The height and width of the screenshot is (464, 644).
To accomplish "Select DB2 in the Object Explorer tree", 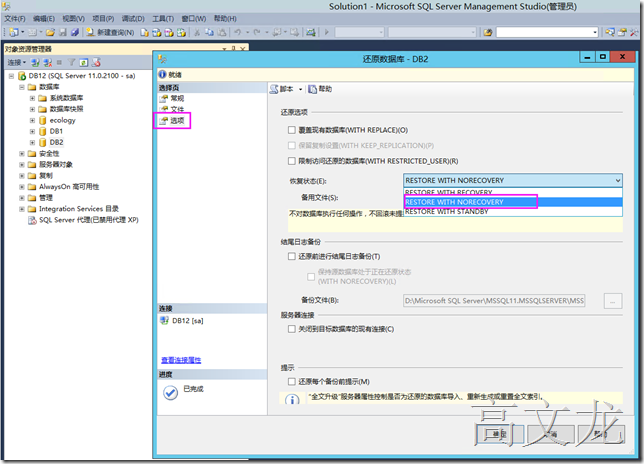I will click(x=56, y=142).
